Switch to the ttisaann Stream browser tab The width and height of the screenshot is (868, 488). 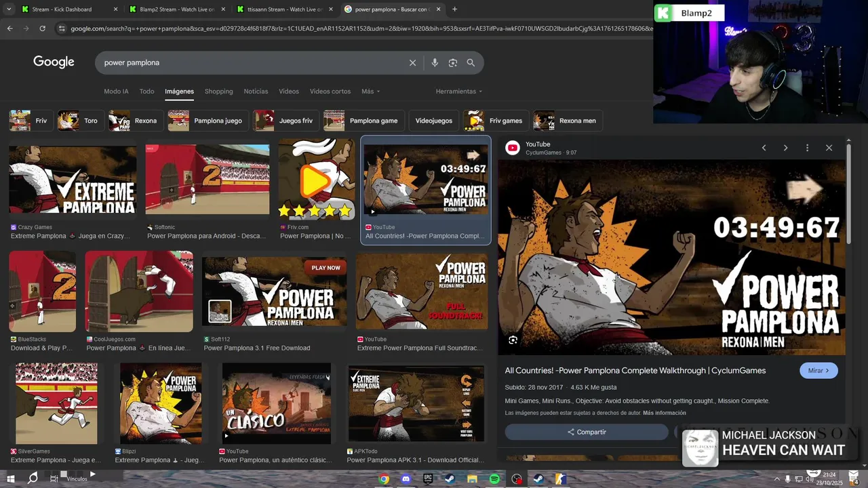pos(284,9)
